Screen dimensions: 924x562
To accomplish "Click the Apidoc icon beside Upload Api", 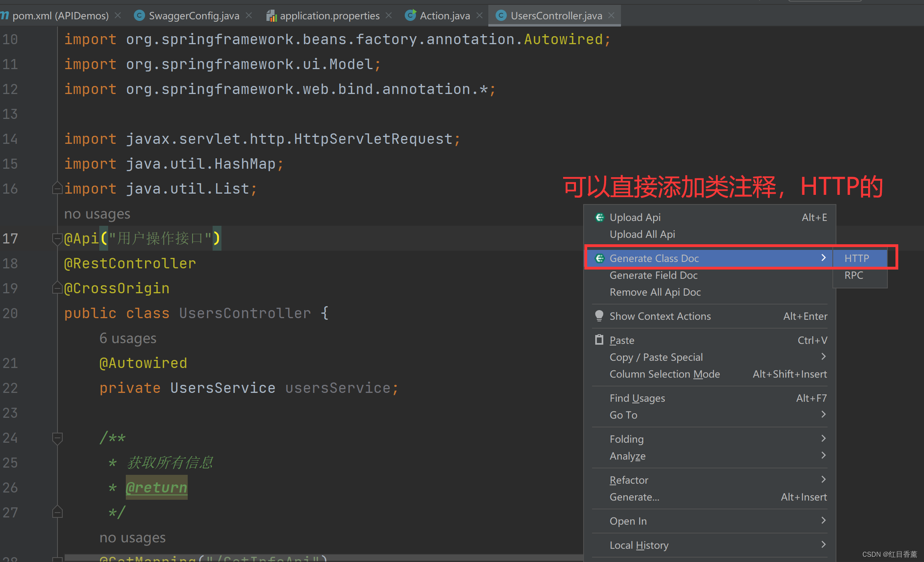I will point(600,217).
